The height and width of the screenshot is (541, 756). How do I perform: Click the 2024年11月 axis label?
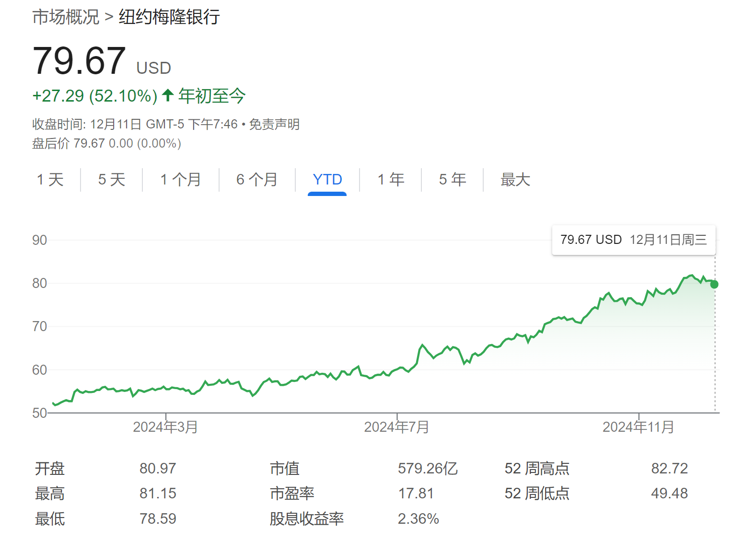[x=638, y=427]
